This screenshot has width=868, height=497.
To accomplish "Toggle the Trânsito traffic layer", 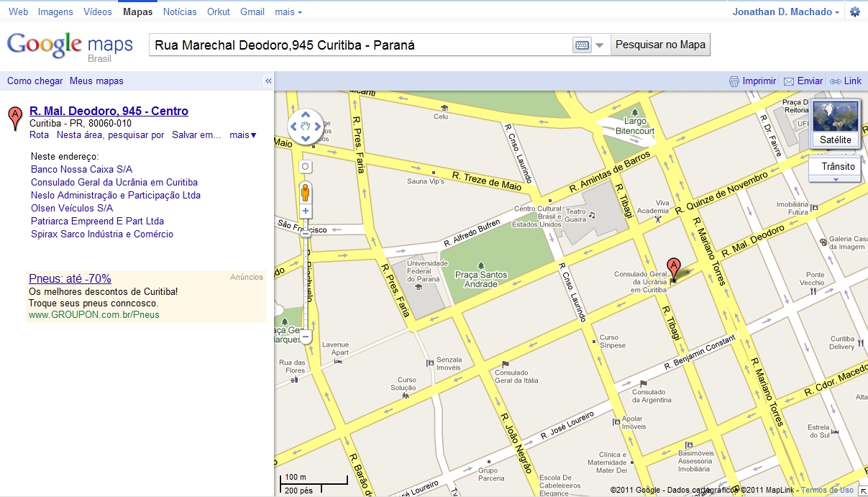I will [835, 167].
